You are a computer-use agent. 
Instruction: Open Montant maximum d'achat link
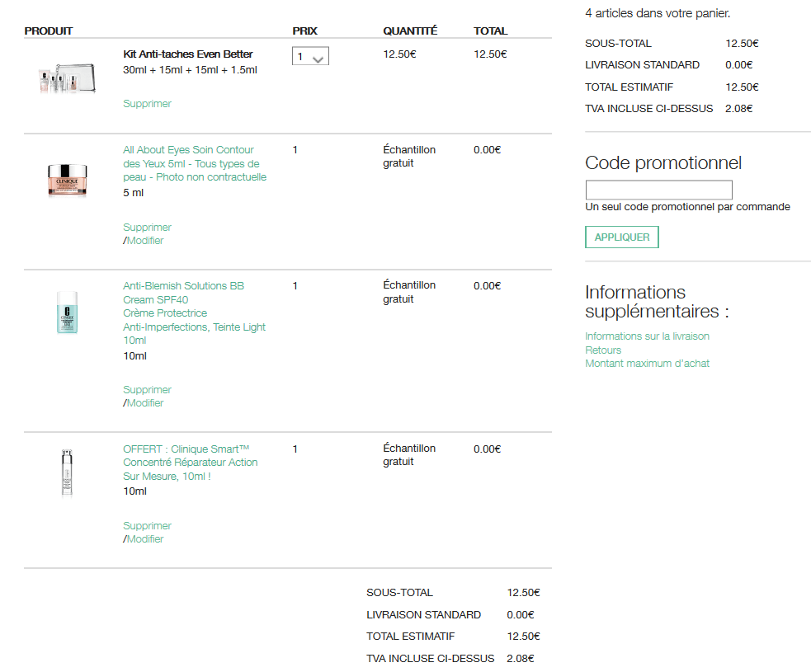point(647,364)
